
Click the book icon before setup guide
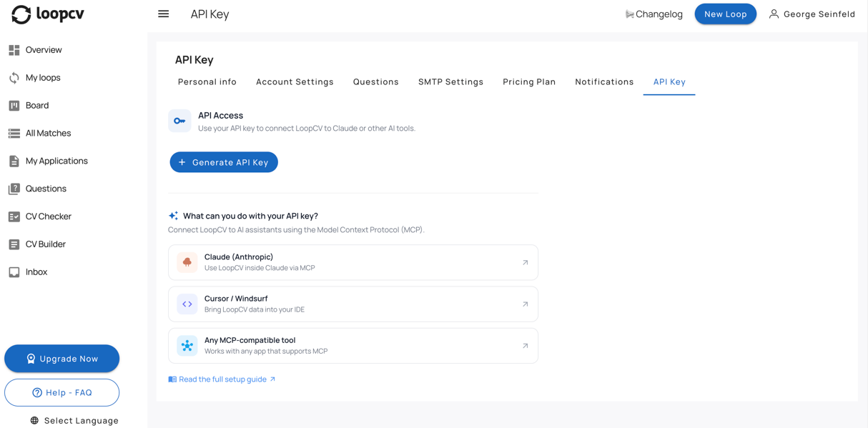(172, 379)
